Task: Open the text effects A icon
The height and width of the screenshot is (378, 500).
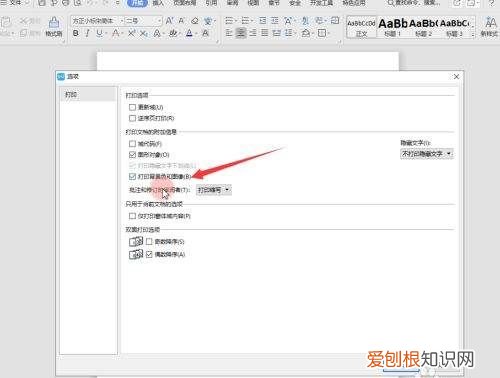Action: 157,33
